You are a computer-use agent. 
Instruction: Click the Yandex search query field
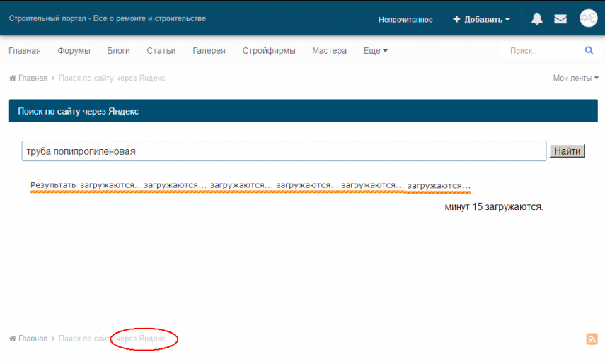click(x=284, y=151)
